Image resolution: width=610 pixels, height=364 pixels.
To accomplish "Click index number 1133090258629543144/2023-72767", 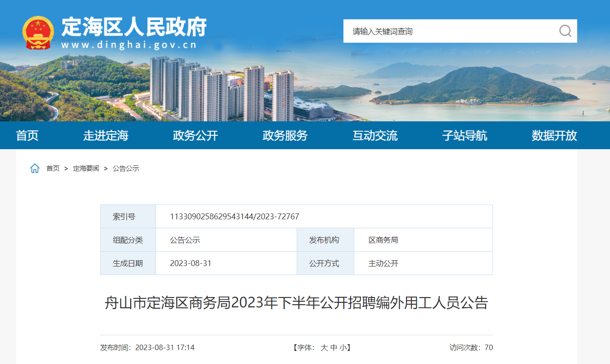I will [235, 217].
